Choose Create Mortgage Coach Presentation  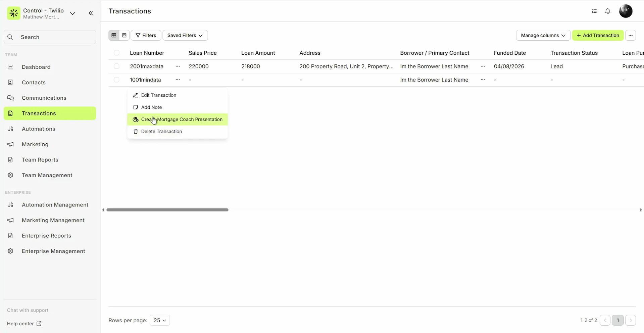pyautogui.click(x=182, y=119)
